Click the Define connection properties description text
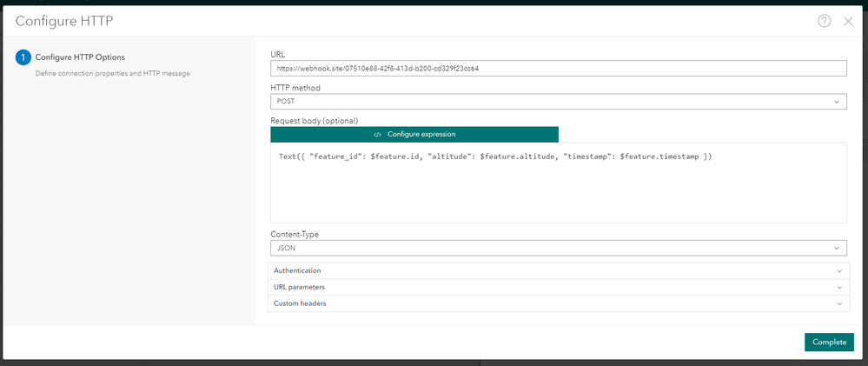Image resolution: width=868 pixels, height=366 pixels. [x=112, y=73]
